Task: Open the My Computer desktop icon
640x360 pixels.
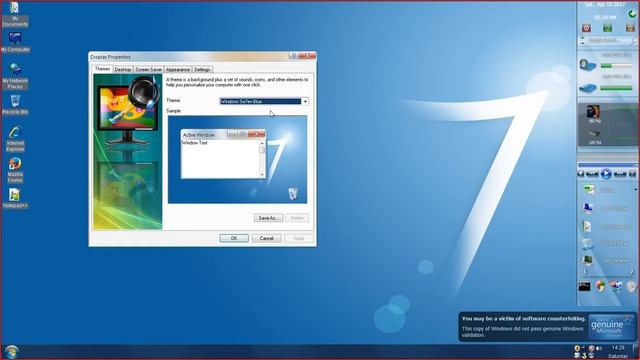Action: (15, 42)
